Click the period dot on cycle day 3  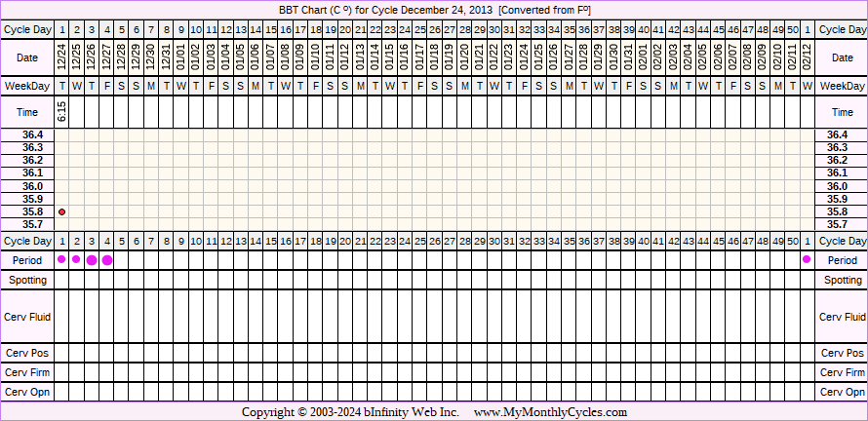pyautogui.click(x=92, y=260)
